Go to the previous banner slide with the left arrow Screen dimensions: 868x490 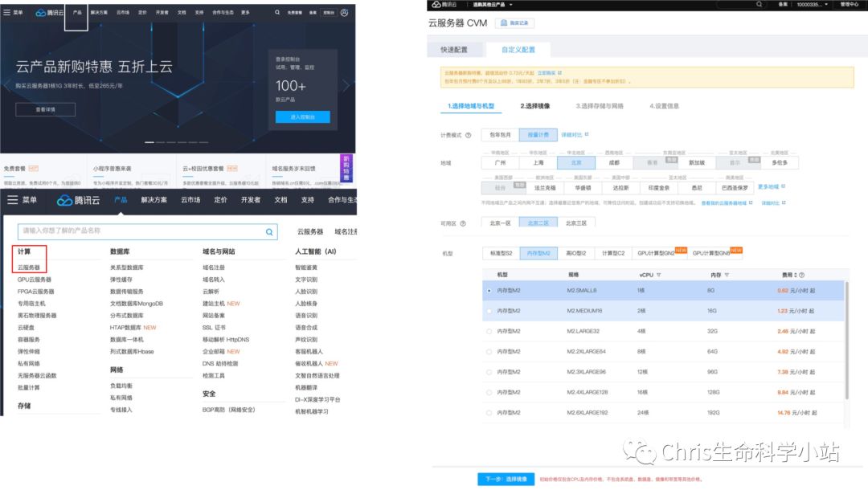tap(6, 85)
